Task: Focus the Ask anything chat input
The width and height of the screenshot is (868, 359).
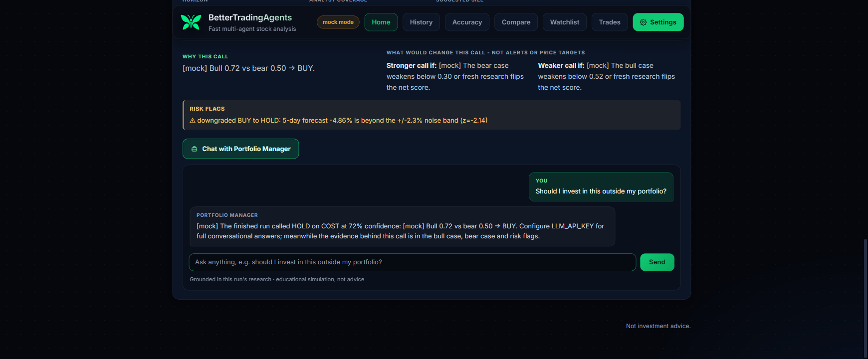Action: point(413,262)
